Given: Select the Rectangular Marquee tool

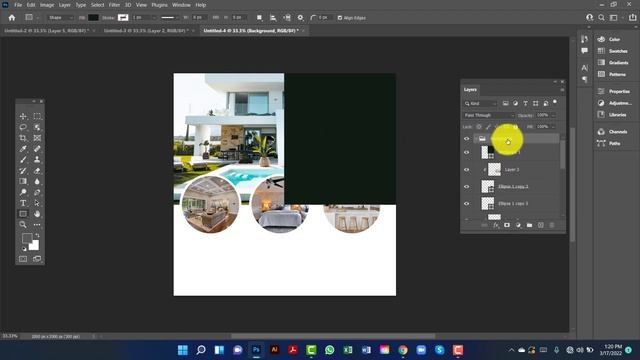Looking at the screenshot, I should (x=37, y=116).
